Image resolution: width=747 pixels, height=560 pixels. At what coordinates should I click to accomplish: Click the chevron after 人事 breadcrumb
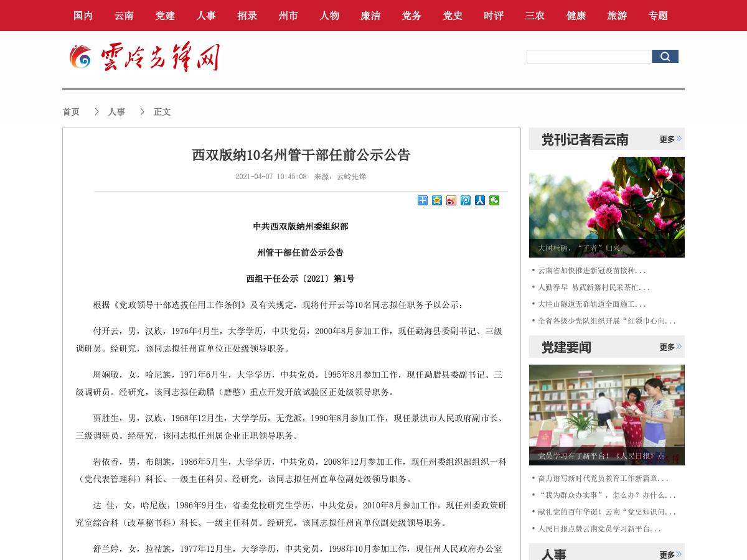[143, 111]
